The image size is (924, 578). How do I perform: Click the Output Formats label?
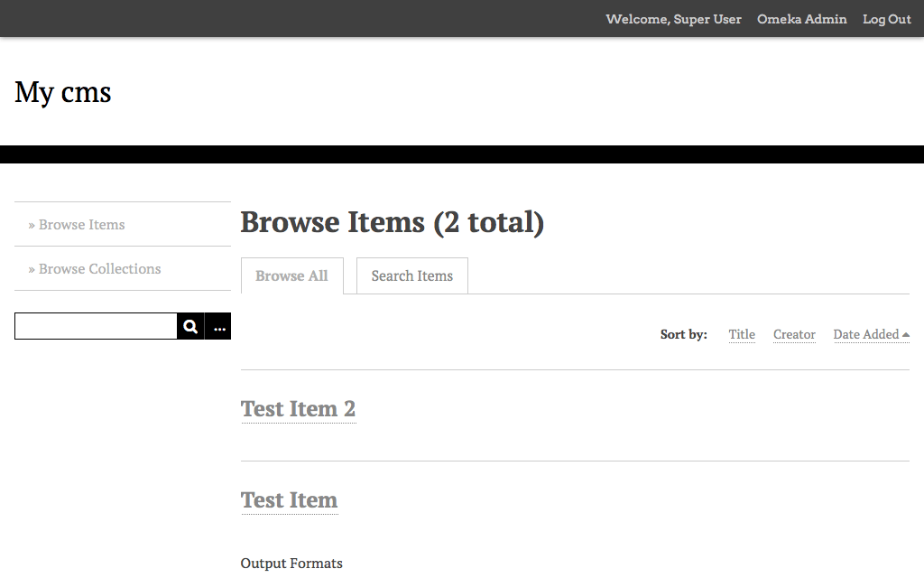coord(291,564)
